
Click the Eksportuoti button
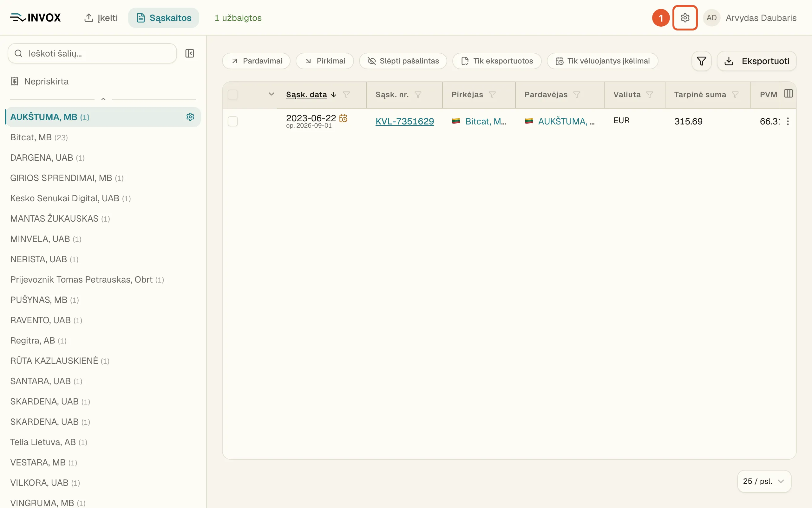click(756, 61)
